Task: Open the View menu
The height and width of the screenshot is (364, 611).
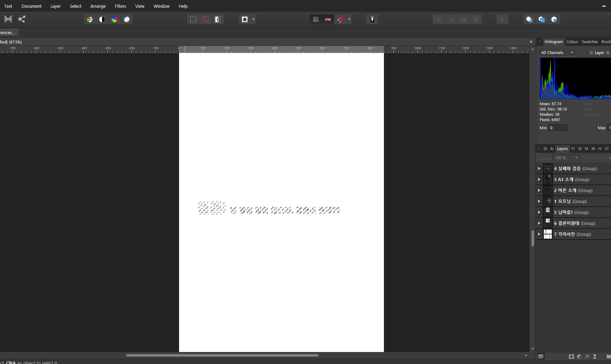Action: (140, 6)
